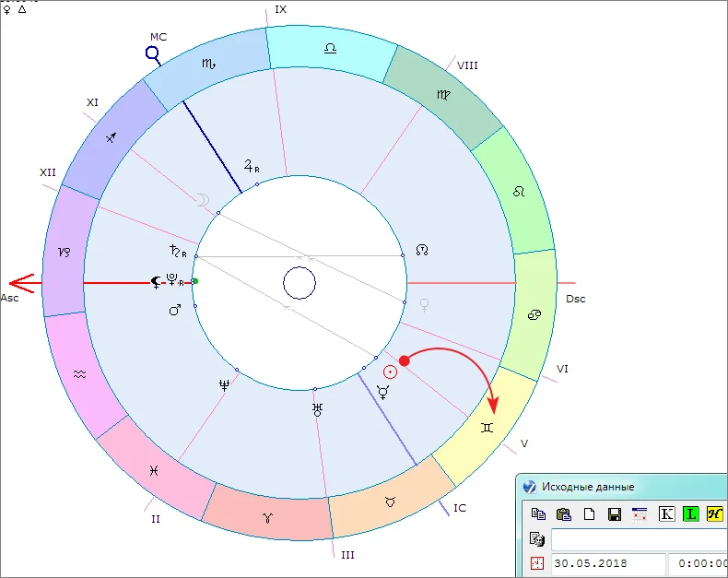Click the Copy icon in Исходные данные
Image resolution: width=728 pixels, height=578 pixels.
(539, 514)
